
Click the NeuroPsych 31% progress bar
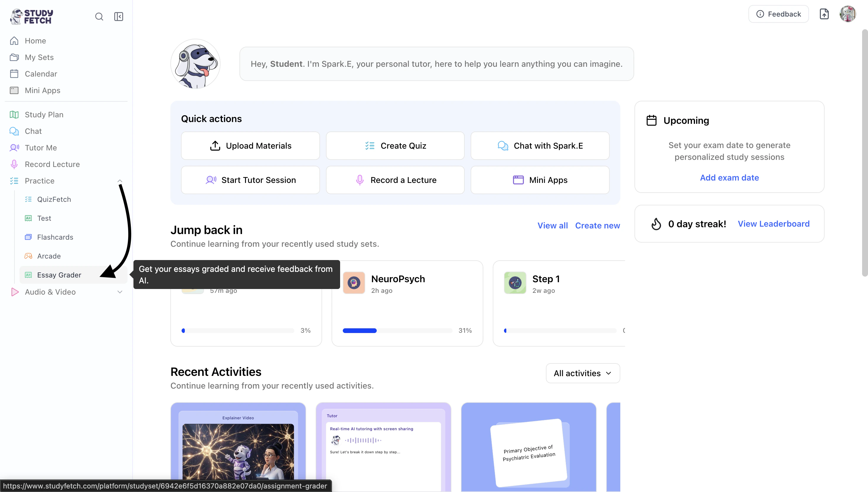click(x=397, y=330)
